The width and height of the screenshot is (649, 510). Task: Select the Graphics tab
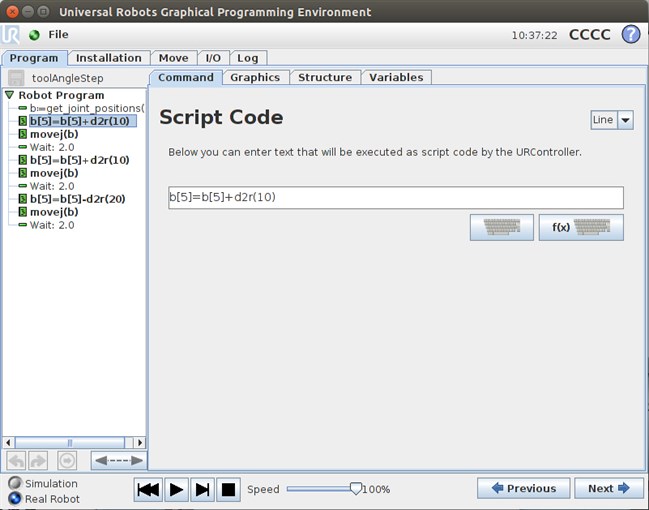click(255, 77)
